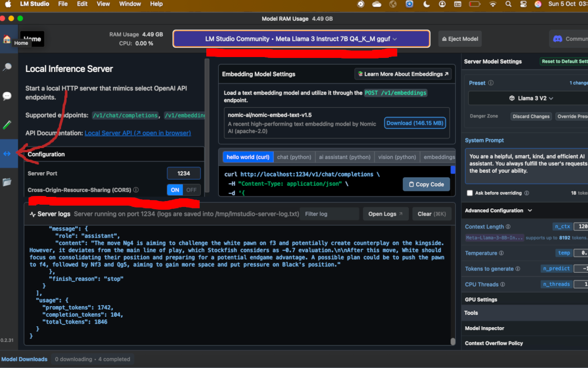
Task: Switch to the chat (python) tab
Action: click(x=294, y=157)
